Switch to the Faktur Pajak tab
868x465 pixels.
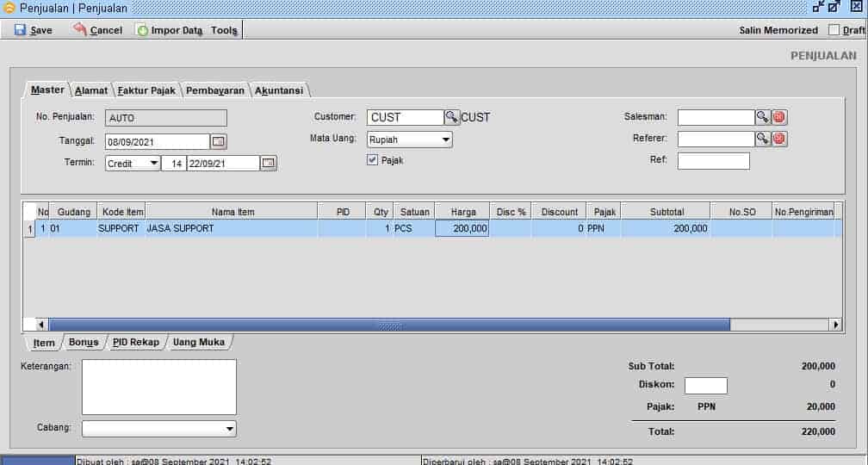pos(147,90)
